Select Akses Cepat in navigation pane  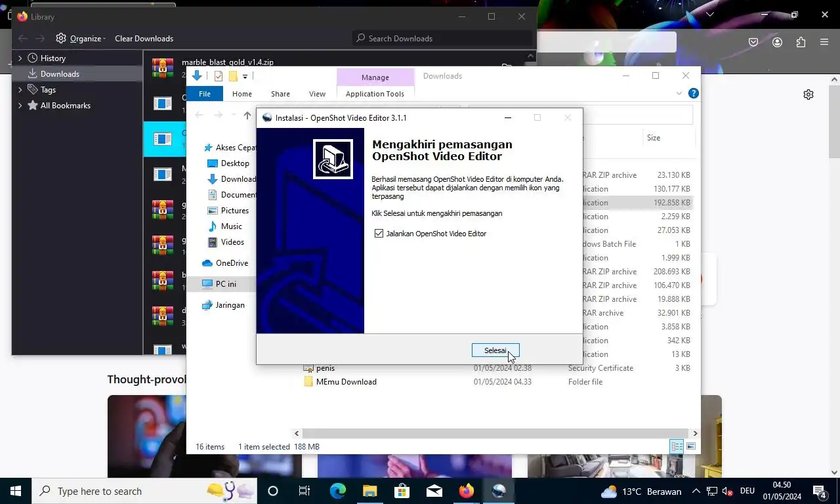click(228, 148)
